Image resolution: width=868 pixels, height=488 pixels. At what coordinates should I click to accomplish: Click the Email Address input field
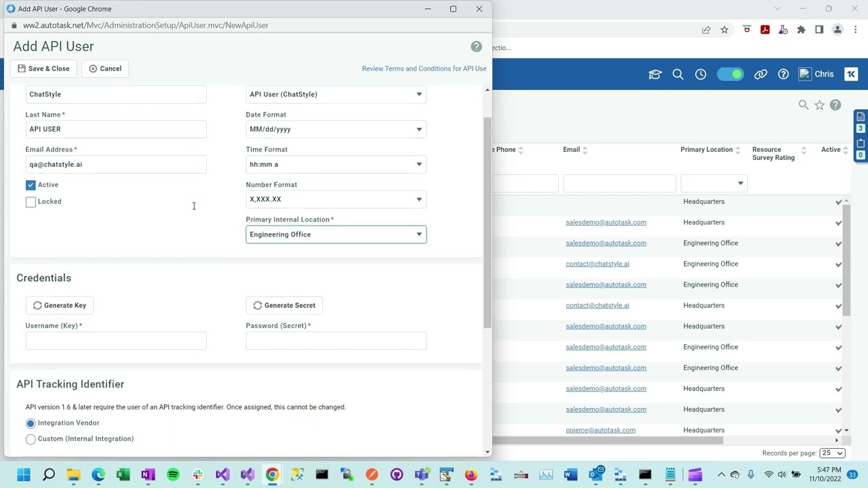pos(116,165)
